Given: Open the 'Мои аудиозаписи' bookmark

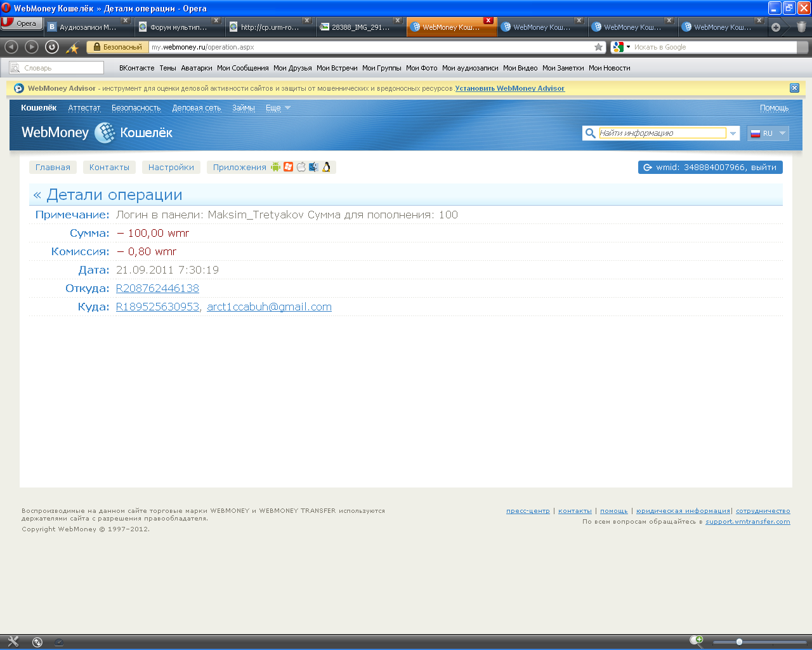Looking at the screenshot, I should tap(470, 68).
